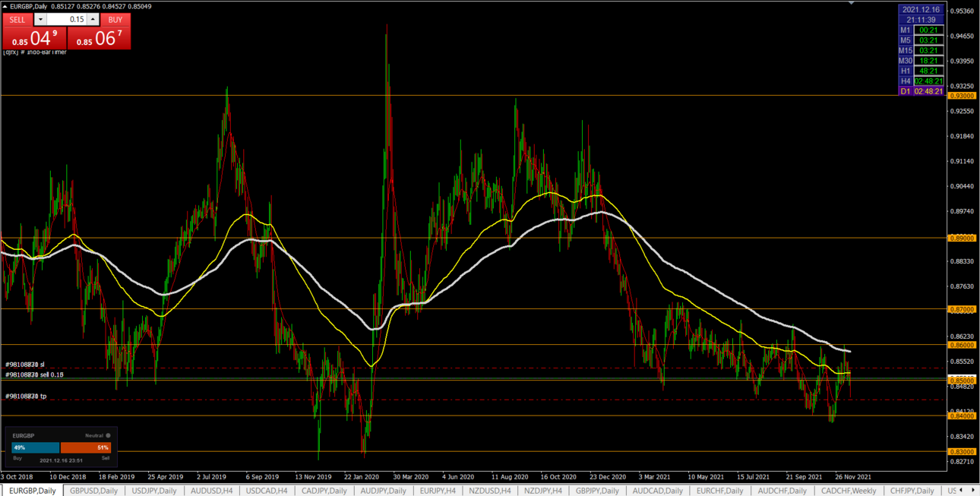Click the EURGBP title in sentiment widget
980x496 pixels.
click(x=24, y=436)
